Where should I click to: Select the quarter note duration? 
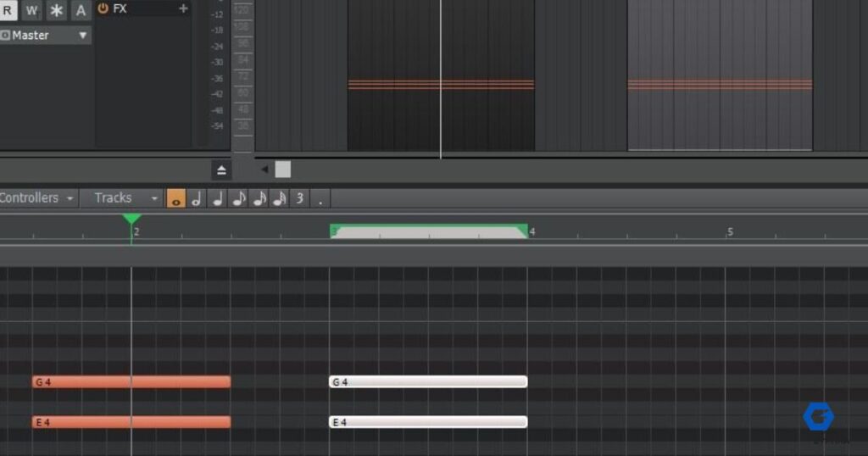[x=218, y=198]
